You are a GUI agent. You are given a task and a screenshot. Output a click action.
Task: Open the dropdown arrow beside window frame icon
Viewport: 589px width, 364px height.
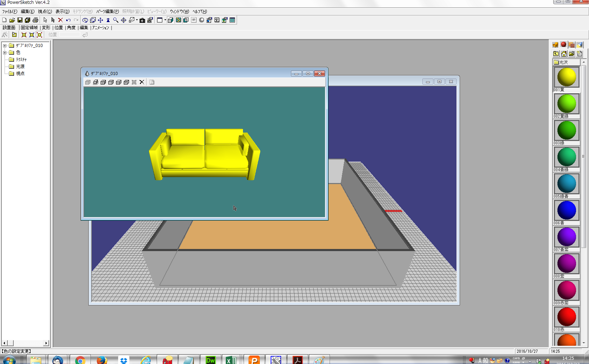(x=165, y=20)
